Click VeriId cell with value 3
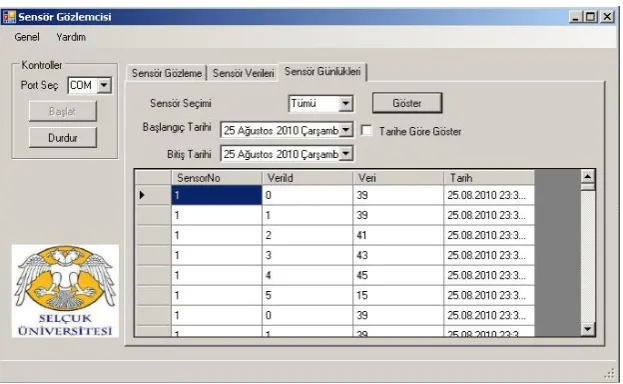 point(307,255)
